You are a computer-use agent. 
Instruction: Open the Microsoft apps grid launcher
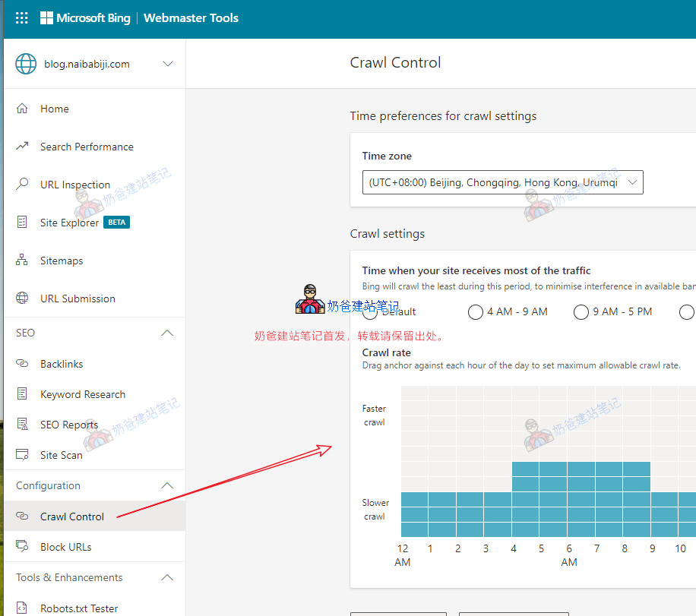(21, 18)
